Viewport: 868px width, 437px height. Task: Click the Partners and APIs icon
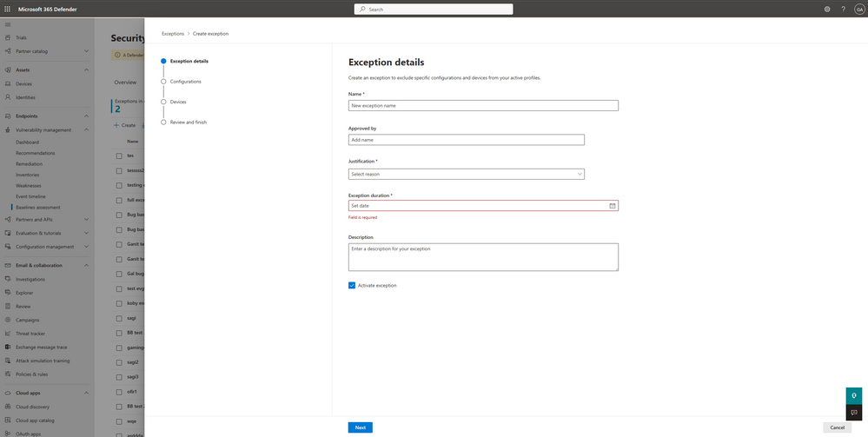[x=8, y=219]
